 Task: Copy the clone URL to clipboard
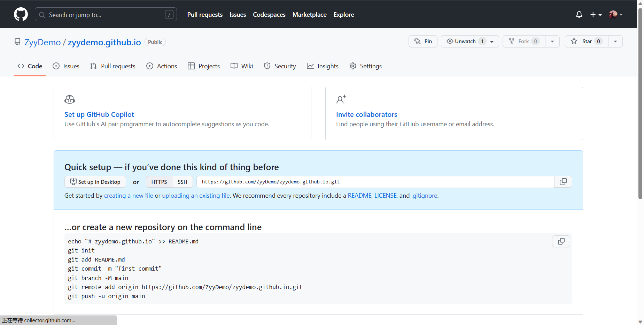pyautogui.click(x=563, y=182)
